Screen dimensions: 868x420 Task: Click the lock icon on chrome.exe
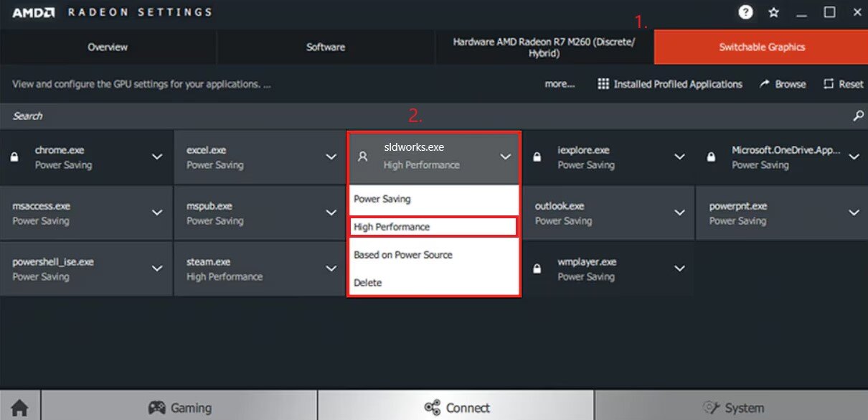[15, 157]
